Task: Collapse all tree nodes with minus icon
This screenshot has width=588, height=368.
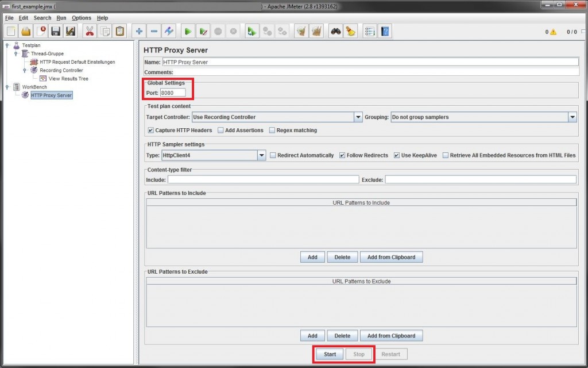Action: coord(154,31)
